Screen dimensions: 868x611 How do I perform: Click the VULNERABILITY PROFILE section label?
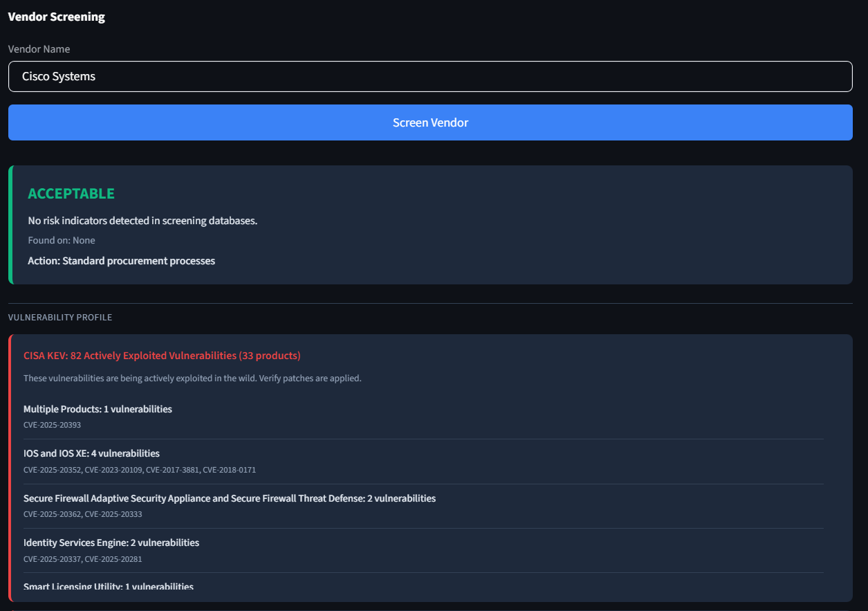point(60,318)
